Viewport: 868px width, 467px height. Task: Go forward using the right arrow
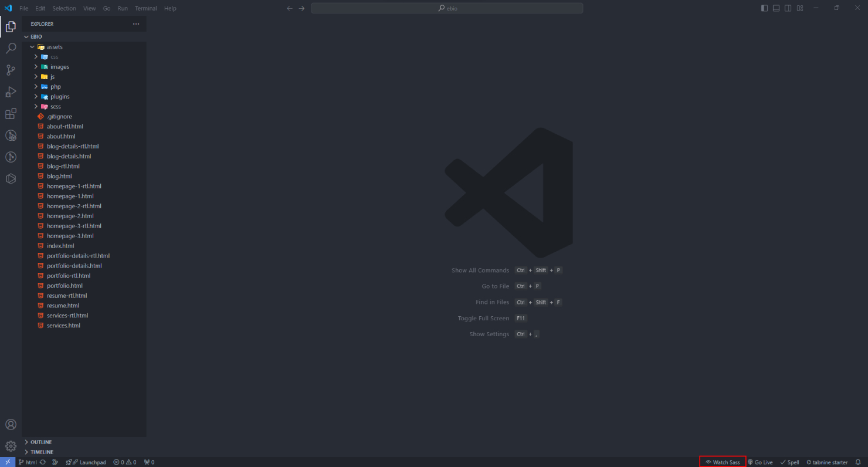pos(301,8)
